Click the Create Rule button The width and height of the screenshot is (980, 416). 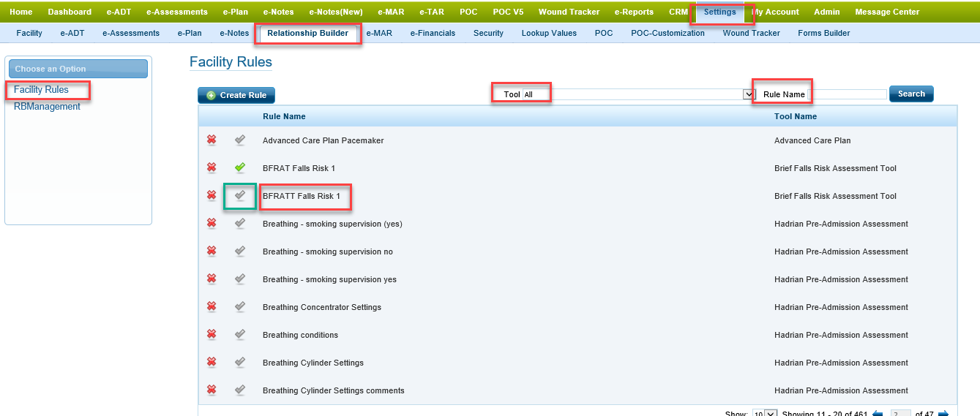tap(236, 95)
